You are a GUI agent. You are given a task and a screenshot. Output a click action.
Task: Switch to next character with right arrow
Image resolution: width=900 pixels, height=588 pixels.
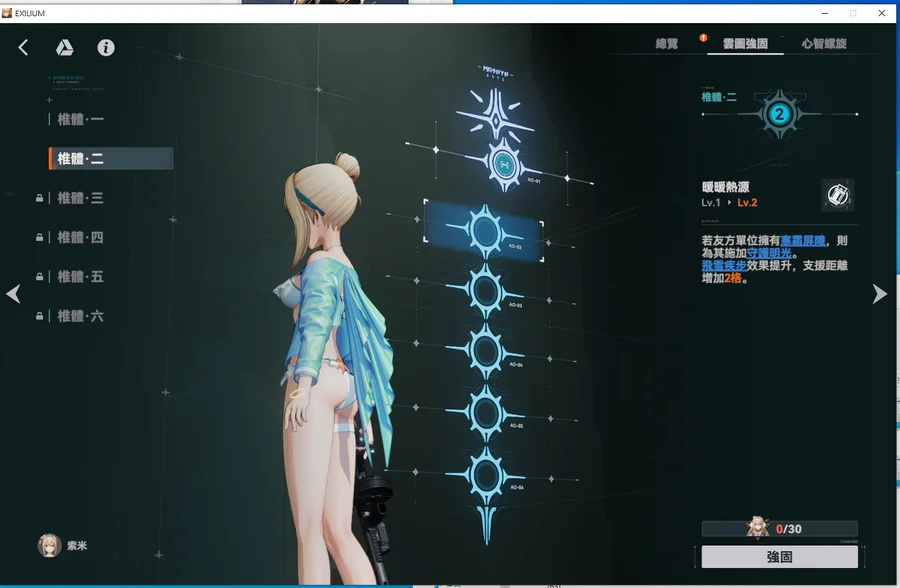[x=879, y=294]
